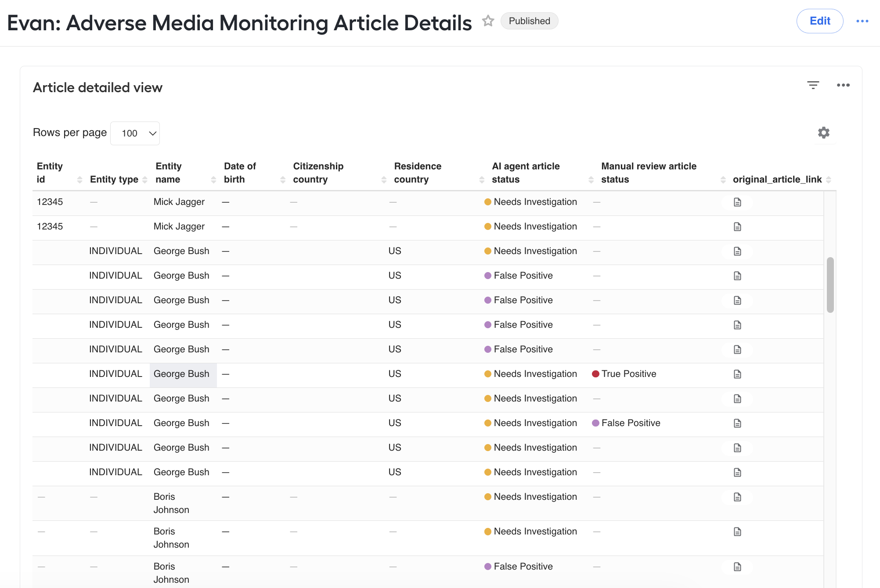Click the False Positive manual review status
The image size is (880, 588).
[626, 423]
